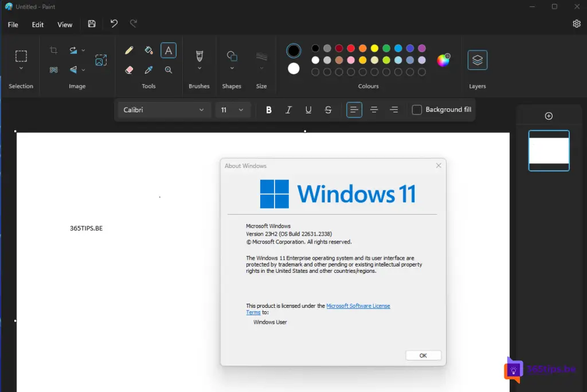
Task: Open Paint settings gear
Action: 577,24
